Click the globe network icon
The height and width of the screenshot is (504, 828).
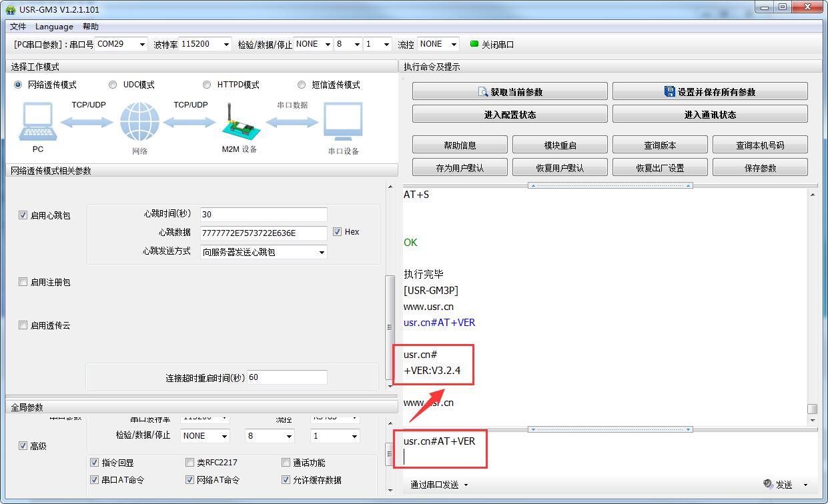click(x=139, y=122)
